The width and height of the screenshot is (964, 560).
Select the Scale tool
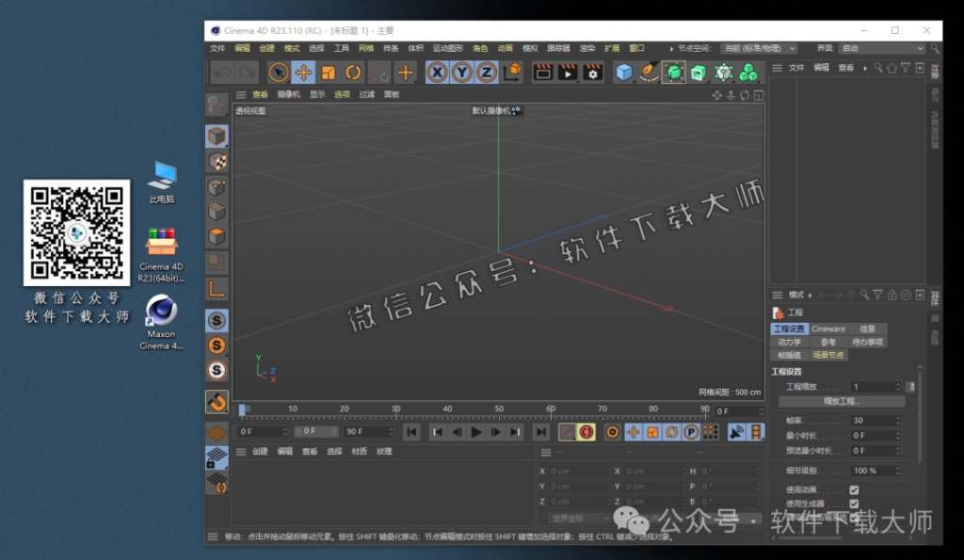pos(328,71)
